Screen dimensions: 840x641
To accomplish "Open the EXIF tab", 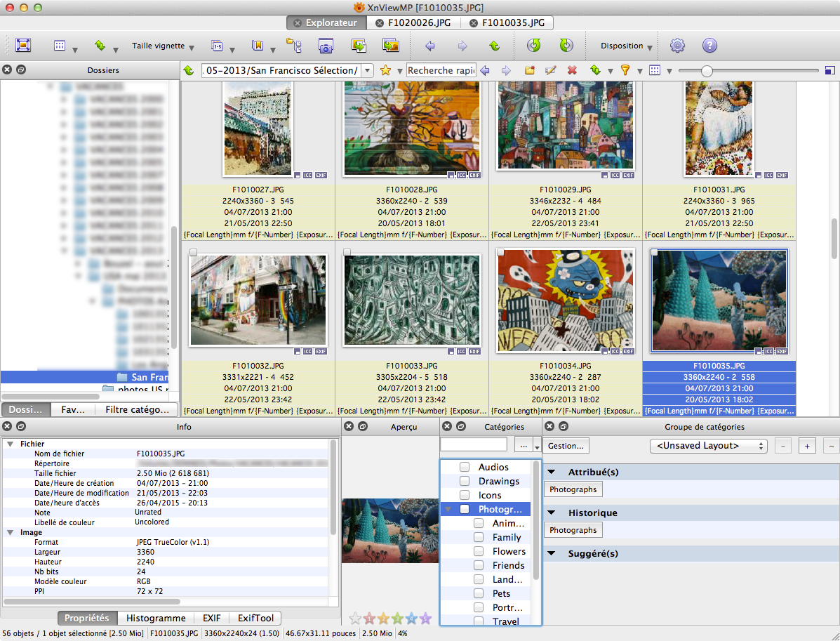I will [x=212, y=618].
